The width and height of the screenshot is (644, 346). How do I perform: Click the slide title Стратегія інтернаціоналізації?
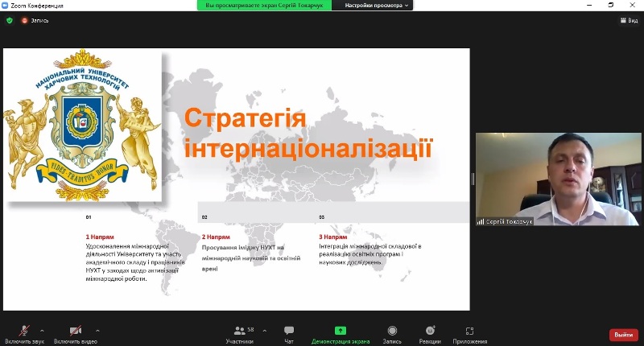(x=308, y=133)
